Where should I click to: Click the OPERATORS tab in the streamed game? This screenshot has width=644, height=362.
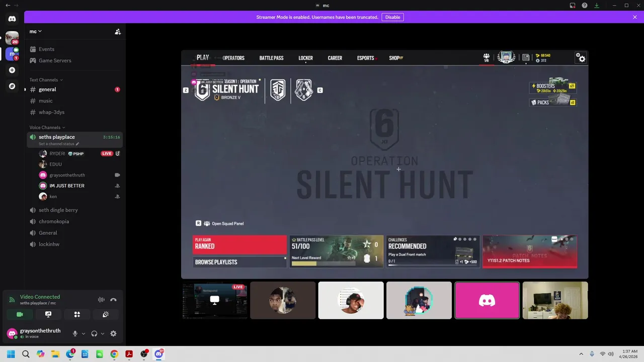pyautogui.click(x=233, y=58)
